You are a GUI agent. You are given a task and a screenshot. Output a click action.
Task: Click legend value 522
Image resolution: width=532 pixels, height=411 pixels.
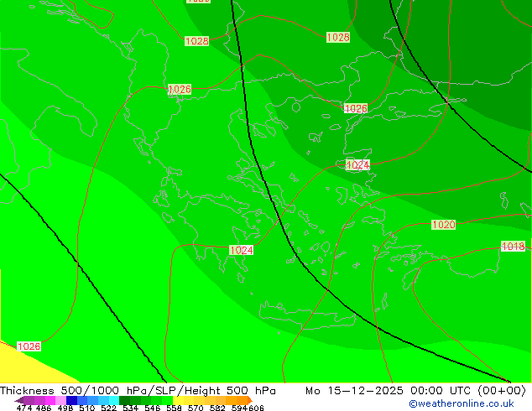(x=108, y=408)
